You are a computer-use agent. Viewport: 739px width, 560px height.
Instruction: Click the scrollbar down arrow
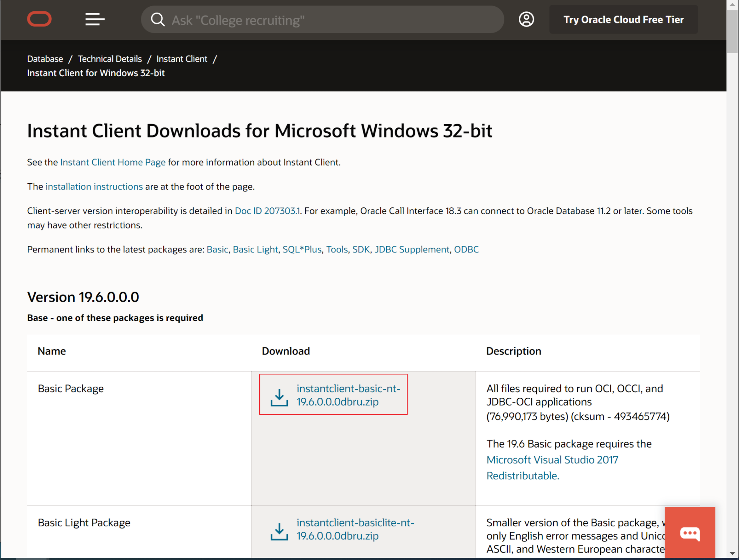(x=732, y=553)
